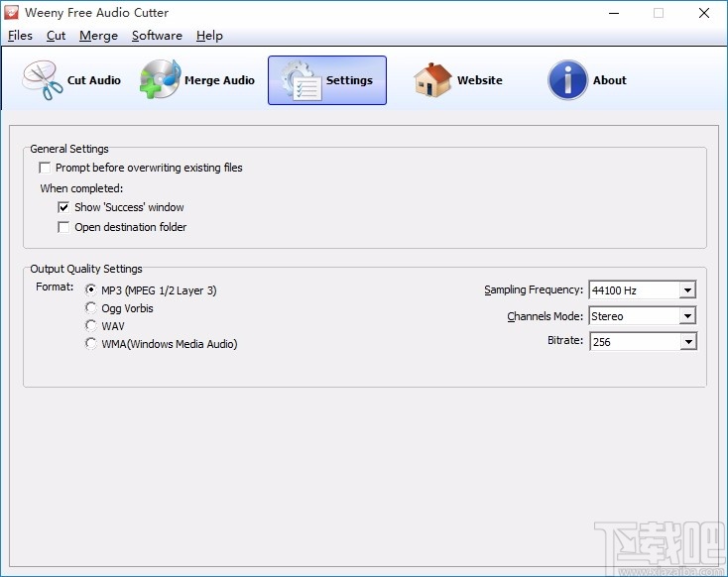The image size is (728, 577).
Task: Open the Channels Mode dropdown arrow
Action: pyautogui.click(x=687, y=316)
